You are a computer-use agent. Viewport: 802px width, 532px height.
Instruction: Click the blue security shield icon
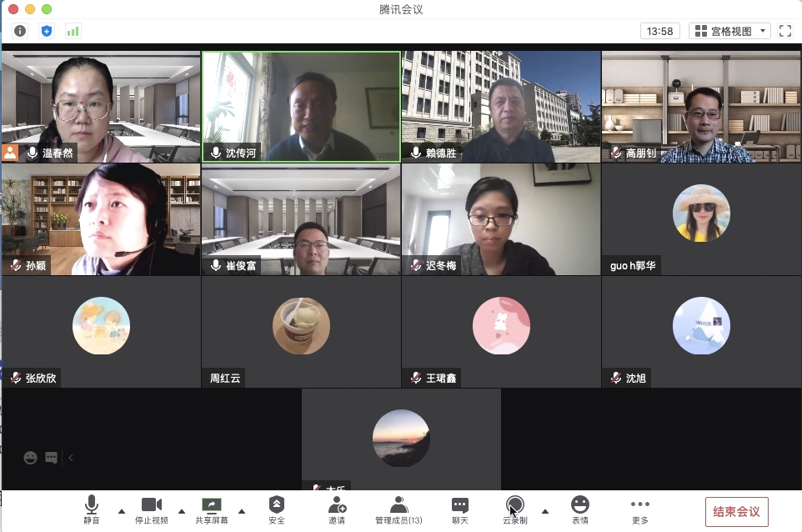[47, 31]
